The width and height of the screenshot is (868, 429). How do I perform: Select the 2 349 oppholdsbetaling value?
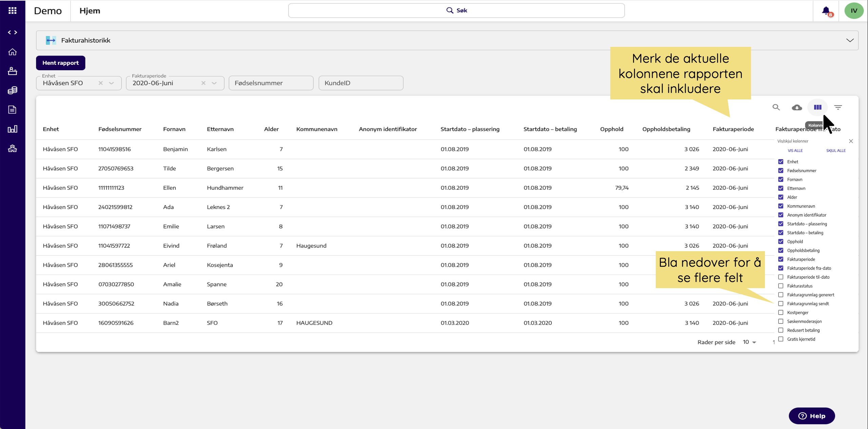(692, 168)
